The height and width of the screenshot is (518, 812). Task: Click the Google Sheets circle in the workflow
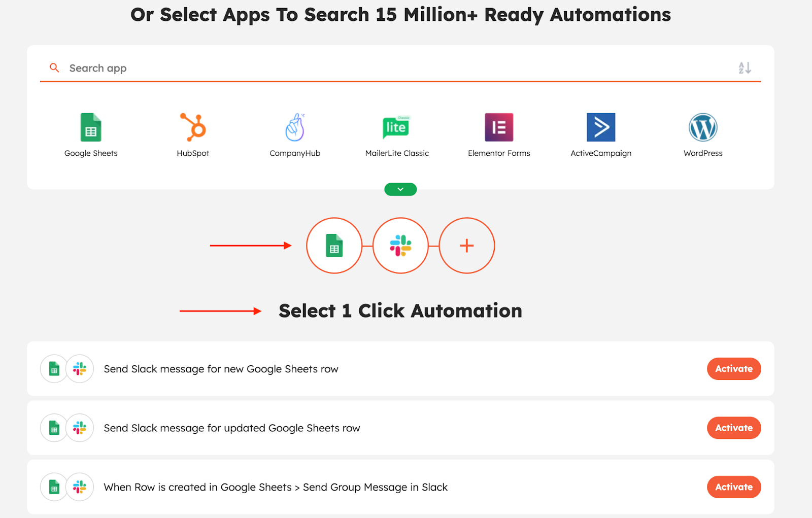334,246
